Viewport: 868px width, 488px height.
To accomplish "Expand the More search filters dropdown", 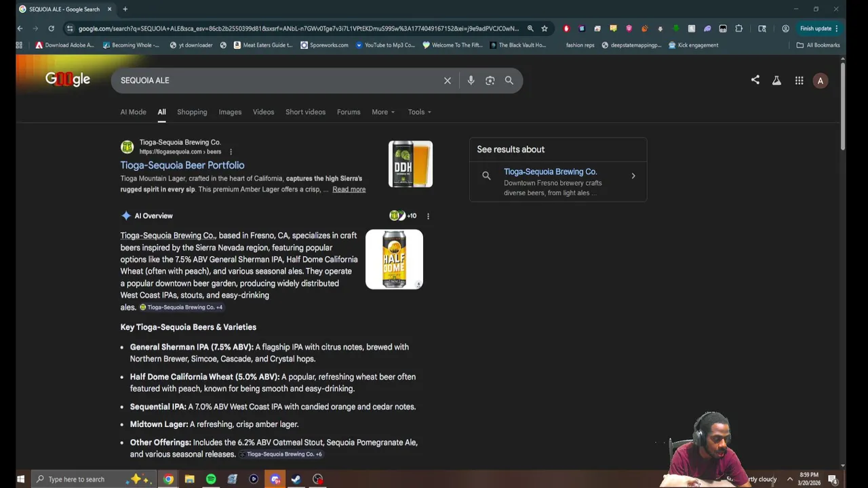I will (x=383, y=112).
